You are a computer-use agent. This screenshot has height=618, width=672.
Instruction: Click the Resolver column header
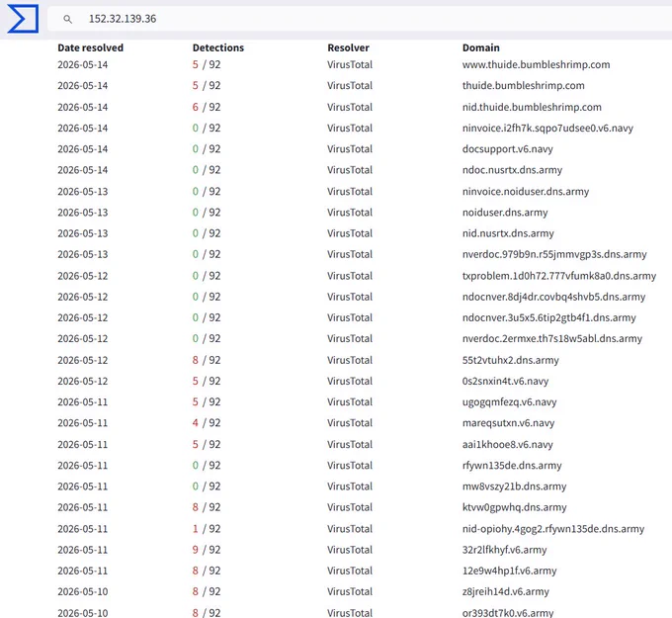[x=348, y=47]
